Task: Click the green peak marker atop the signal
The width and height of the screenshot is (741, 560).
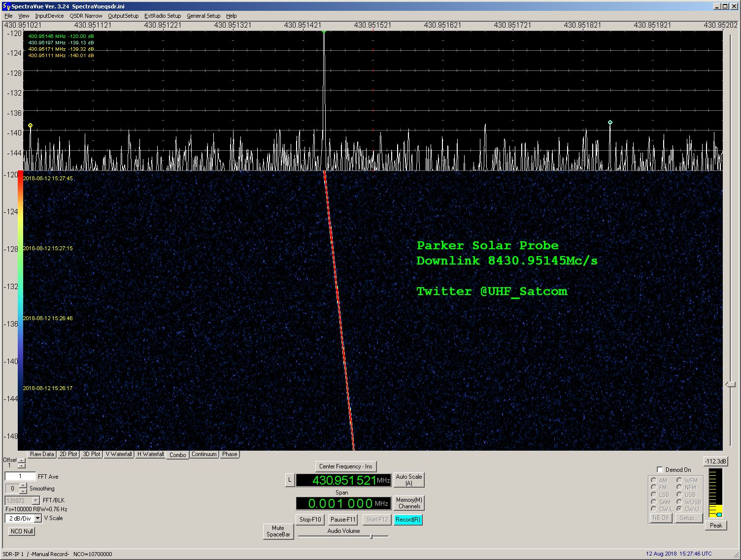Action: coord(324,32)
